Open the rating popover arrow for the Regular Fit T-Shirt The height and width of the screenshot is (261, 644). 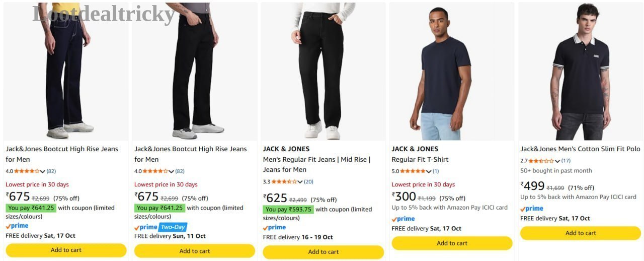429,171
